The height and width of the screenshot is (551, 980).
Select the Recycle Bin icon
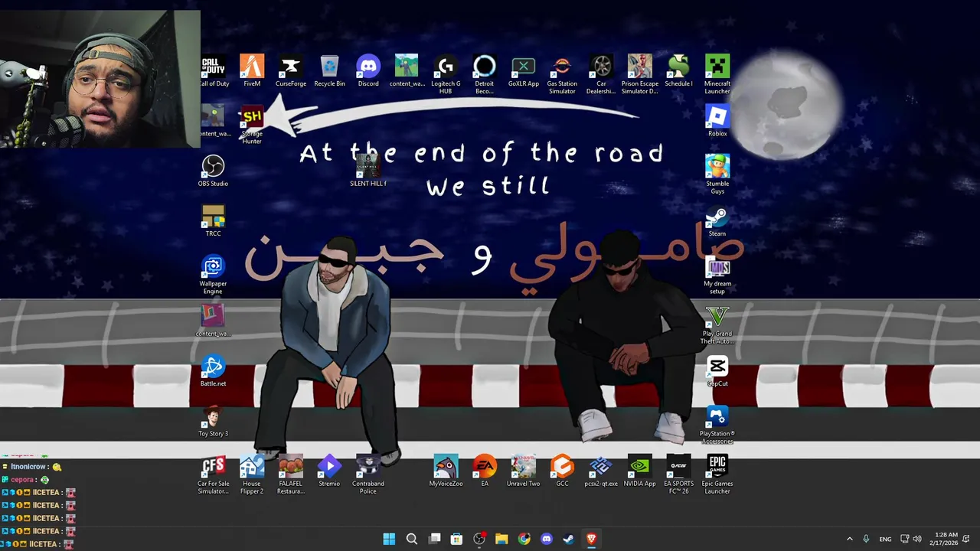click(x=329, y=70)
